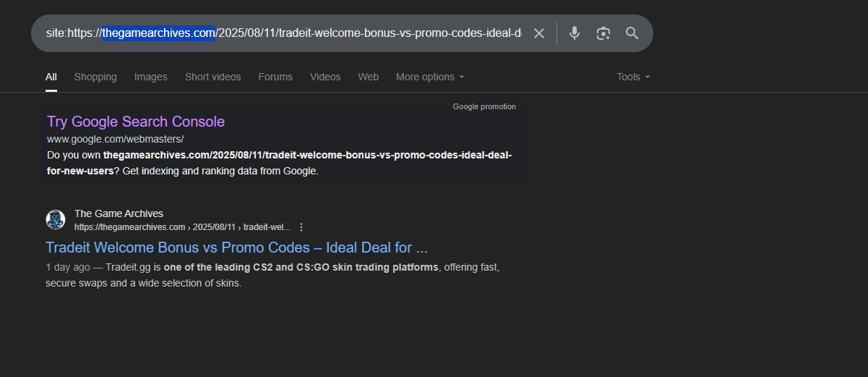Open the Try Google Search Console link

[136, 122]
